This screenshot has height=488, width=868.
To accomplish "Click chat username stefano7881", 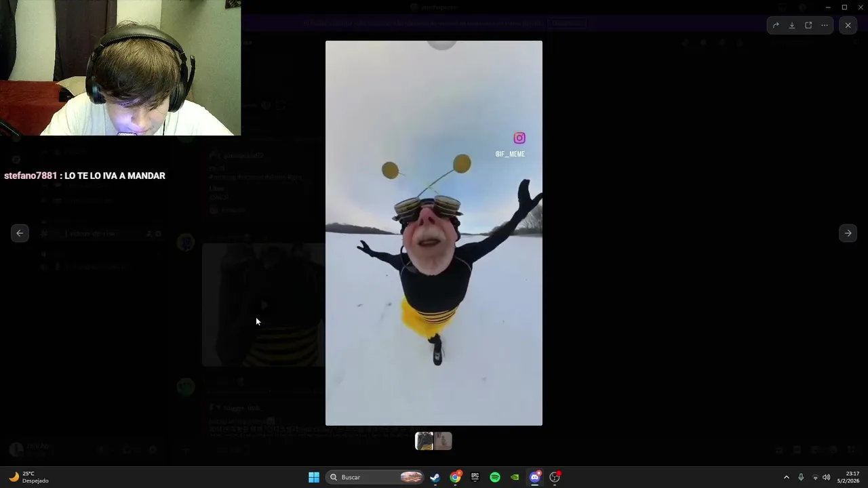I will point(31,176).
